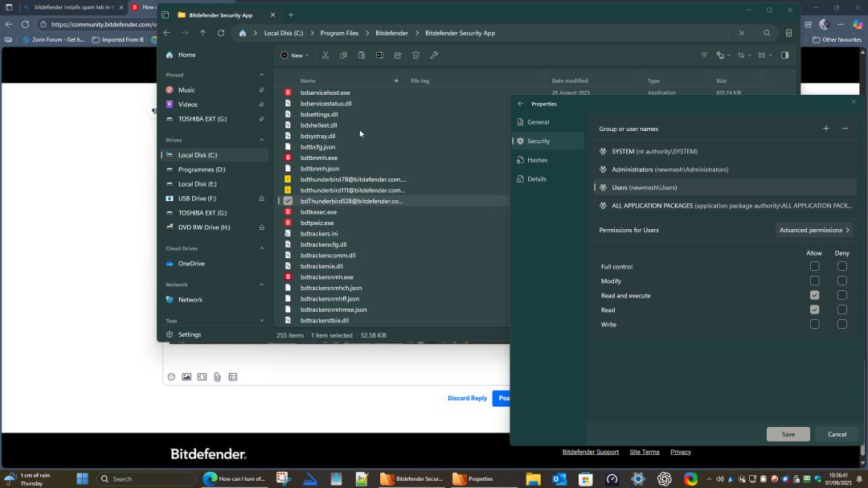
Task: Insert code block in reply editor
Action: [x=202, y=377]
